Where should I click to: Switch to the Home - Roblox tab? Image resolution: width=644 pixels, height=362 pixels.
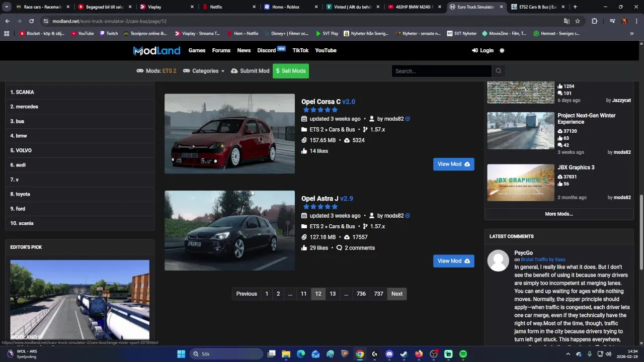click(291, 7)
